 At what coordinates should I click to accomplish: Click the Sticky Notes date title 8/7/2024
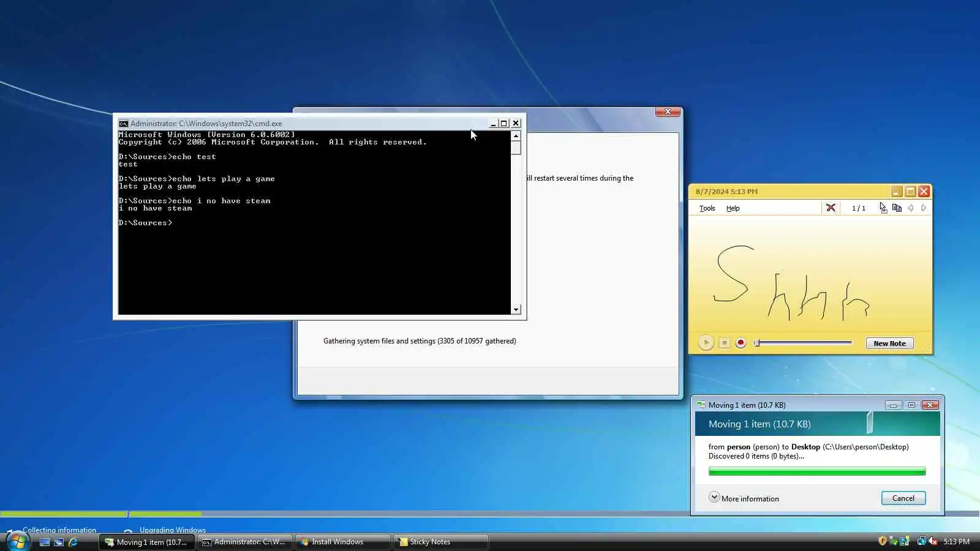coord(726,192)
